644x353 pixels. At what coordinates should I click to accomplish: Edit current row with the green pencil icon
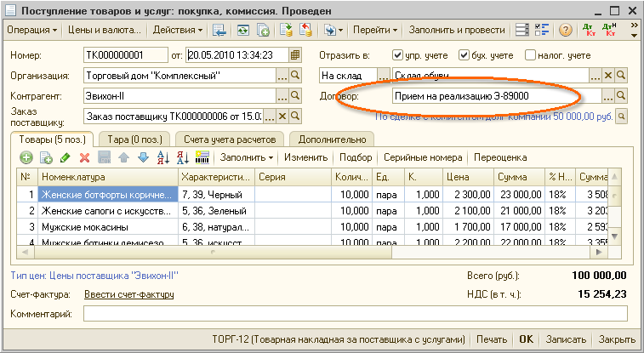click(65, 157)
